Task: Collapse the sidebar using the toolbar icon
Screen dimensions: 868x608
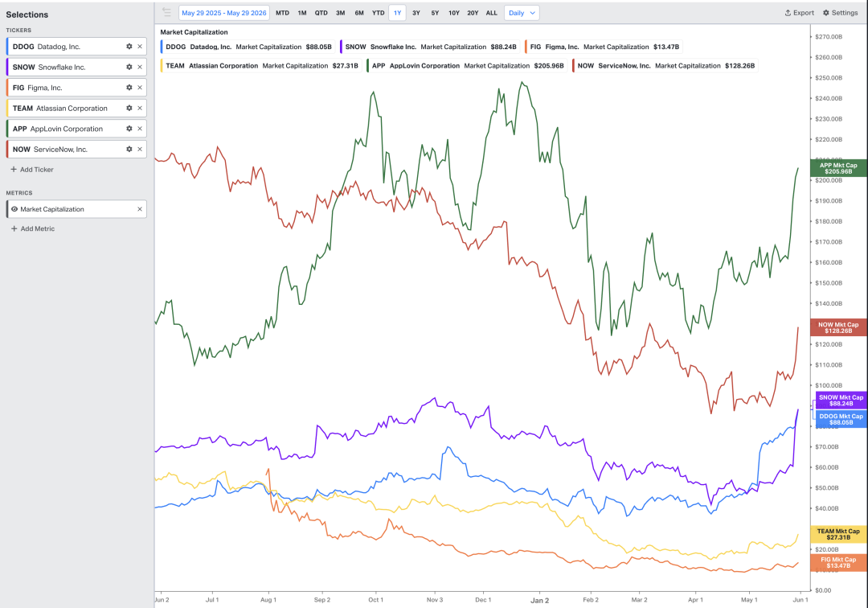Action: (166, 12)
